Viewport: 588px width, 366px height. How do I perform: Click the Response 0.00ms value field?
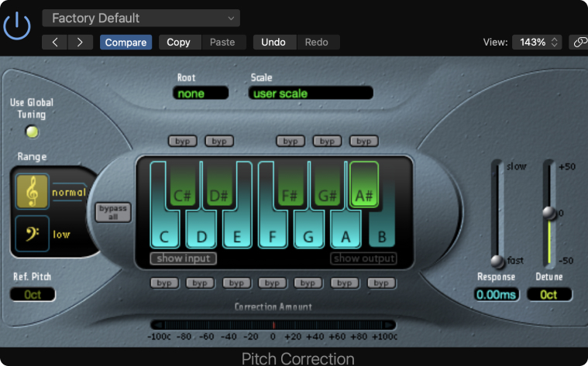click(496, 295)
